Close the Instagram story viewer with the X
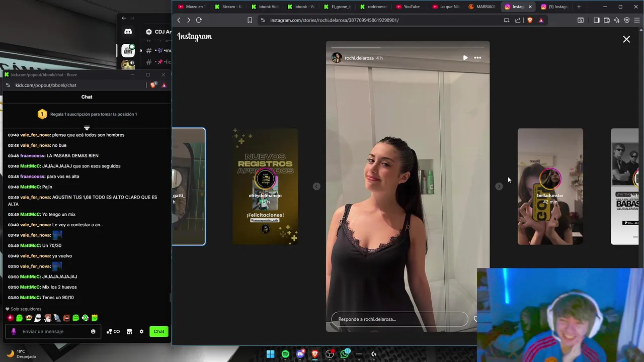644x362 pixels. 626,39
